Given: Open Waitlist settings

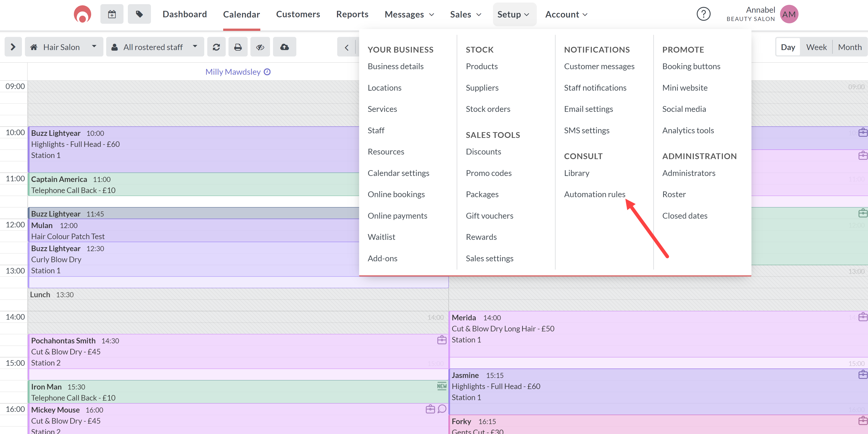Looking at the screenshot, I should click(381, 237).
